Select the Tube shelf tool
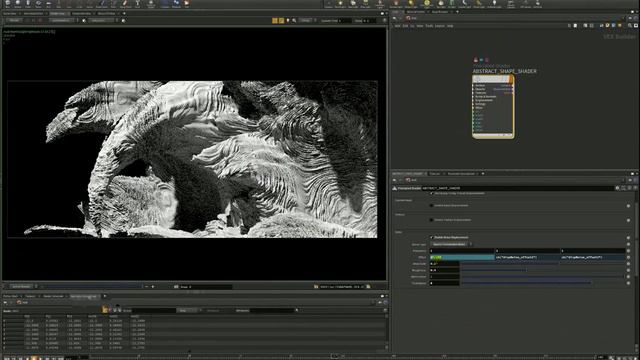This screenshot has height=360, width=640. [x=28, y=4]
